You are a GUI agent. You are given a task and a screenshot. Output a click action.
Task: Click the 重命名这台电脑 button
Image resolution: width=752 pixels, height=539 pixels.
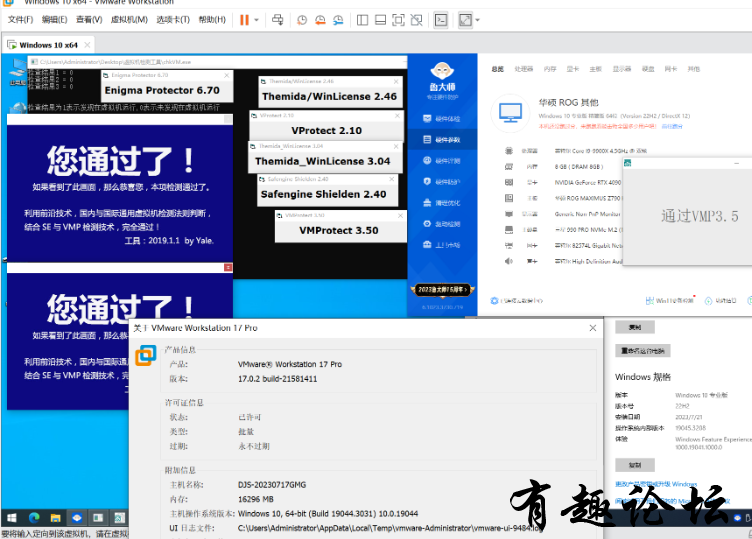pos(643,351)
